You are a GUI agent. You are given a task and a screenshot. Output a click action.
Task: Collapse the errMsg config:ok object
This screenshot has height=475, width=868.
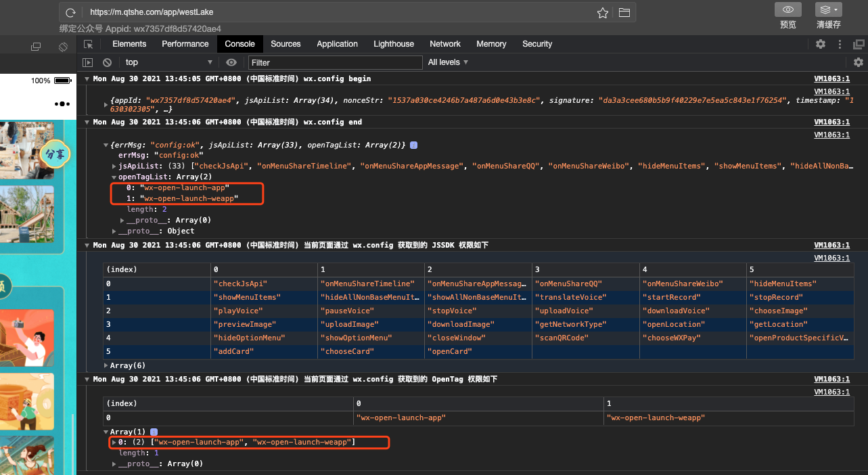pyautogui.click(x=106, y=145)
